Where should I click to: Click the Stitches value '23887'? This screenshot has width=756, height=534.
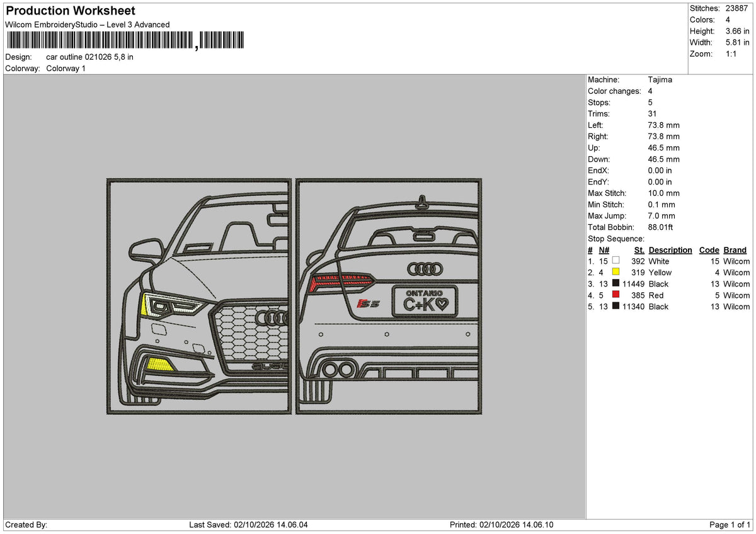pos(736,8)
